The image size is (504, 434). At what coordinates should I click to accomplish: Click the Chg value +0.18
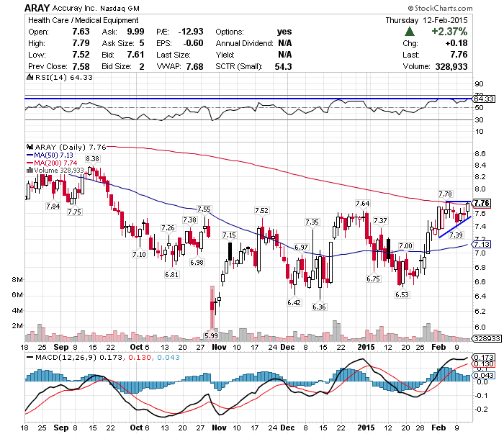pyautogui.click(x=456, y=43)
